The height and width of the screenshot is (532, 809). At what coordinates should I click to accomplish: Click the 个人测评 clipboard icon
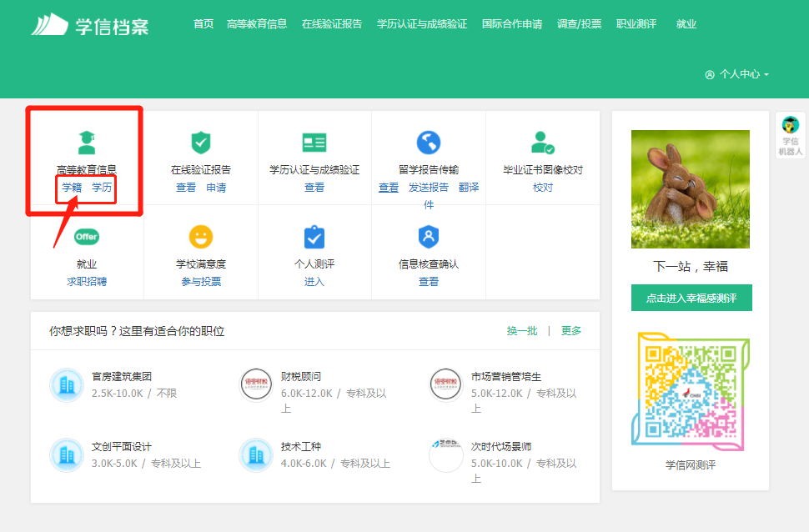point(314,237)
